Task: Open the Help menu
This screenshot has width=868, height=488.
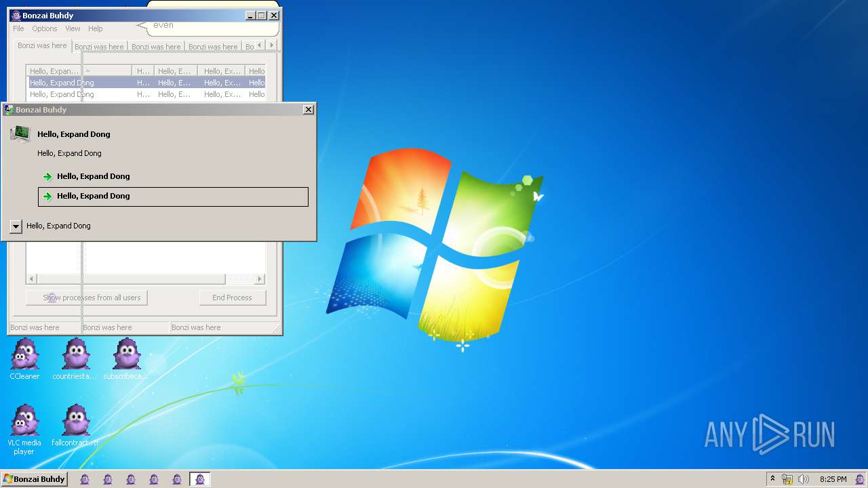Action: [96, 28]
